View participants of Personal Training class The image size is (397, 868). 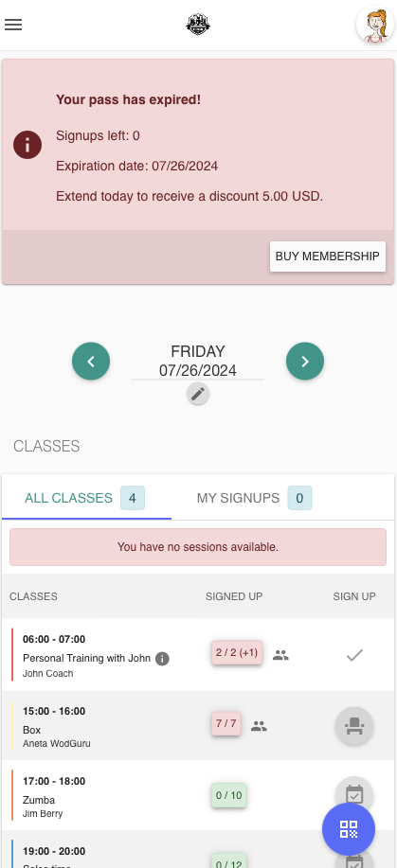pyautogui.click(x=281, y=655)
